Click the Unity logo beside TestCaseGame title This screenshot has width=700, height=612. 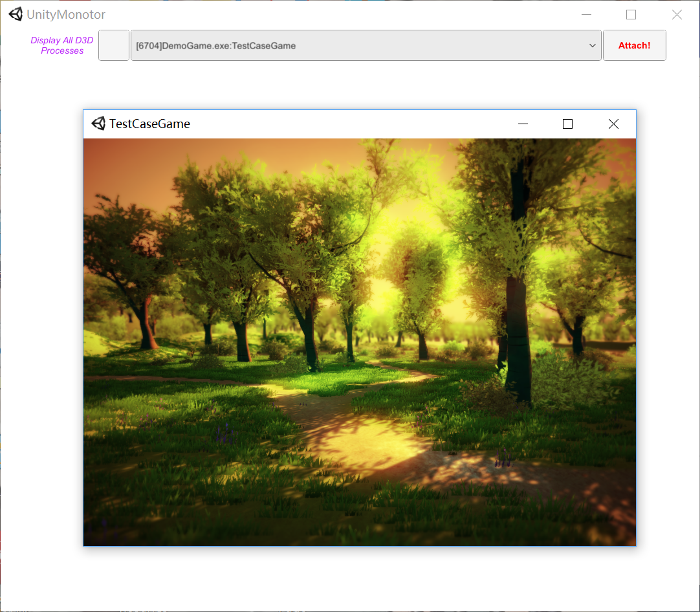coord(98,124)
